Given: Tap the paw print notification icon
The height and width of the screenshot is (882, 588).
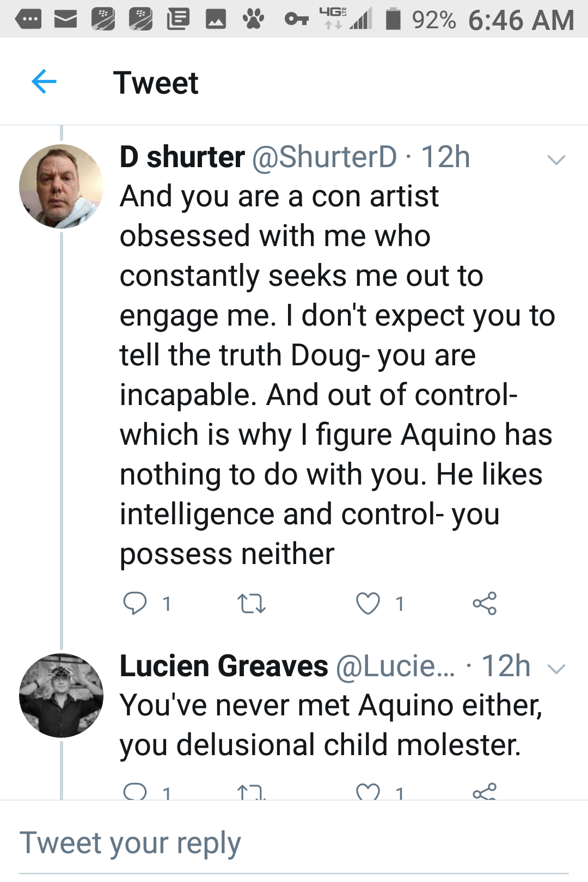Looking at the screenshot, I should [253, 19].
